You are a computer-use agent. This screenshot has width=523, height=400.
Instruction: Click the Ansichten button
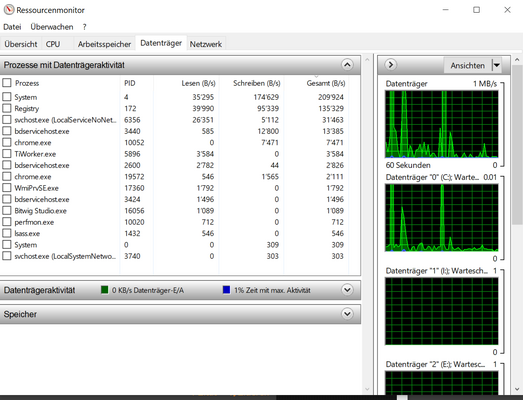(468, 65)
